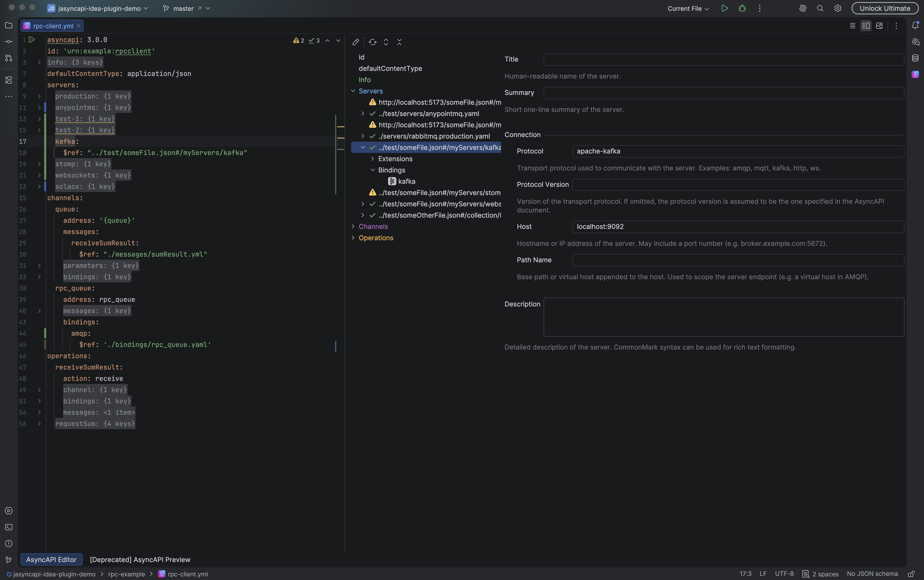Open the AI chat sidebar icon
This screenshot has height=580, width=924.
pos(915,42)
